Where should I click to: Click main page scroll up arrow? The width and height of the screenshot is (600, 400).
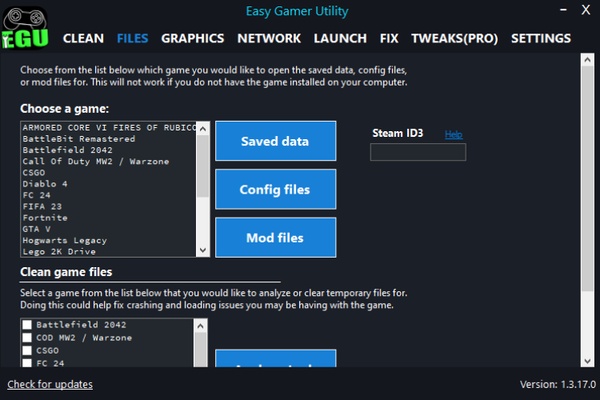587,60
